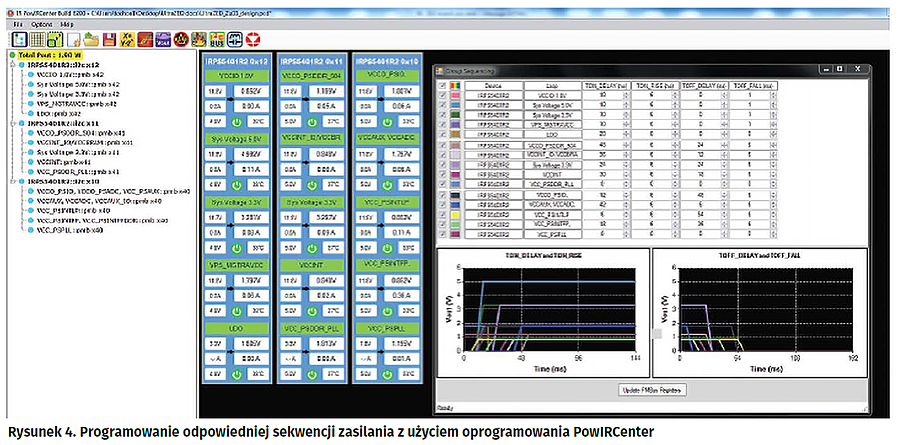Click the red floppy disk save icon
The width and height of the screenshot is (900, 445).
[108, 39]
